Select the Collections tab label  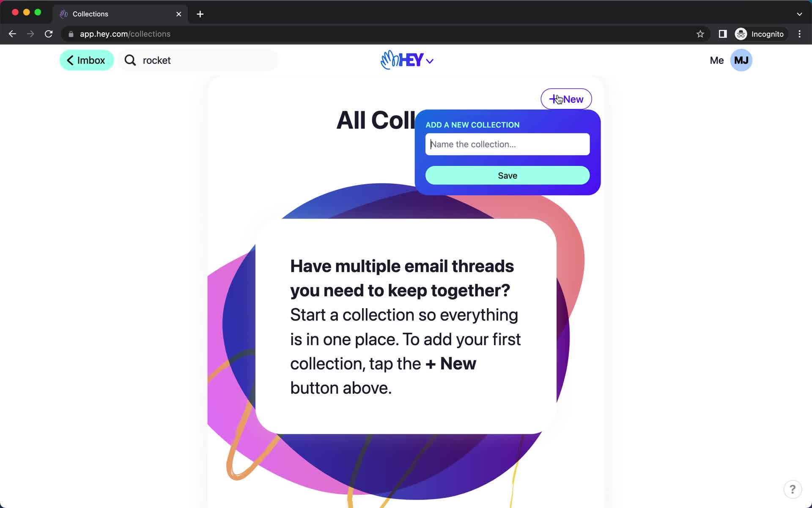coord(91,14)
